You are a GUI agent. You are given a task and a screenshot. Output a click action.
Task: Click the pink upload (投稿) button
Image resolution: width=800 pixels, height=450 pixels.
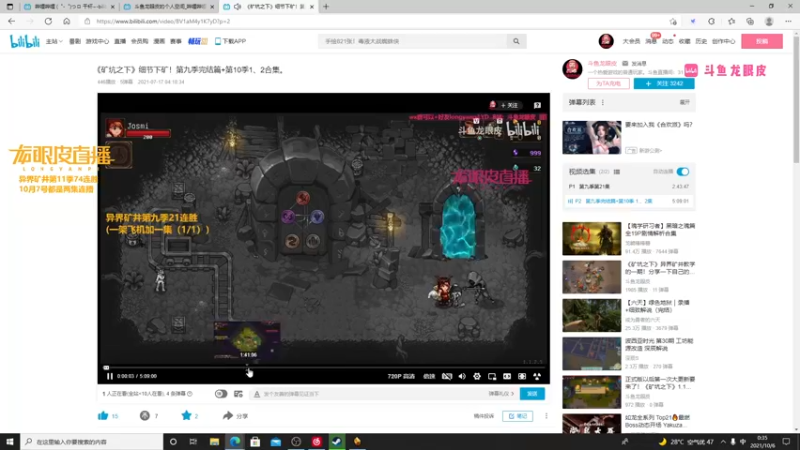click(x=762, y=41)
